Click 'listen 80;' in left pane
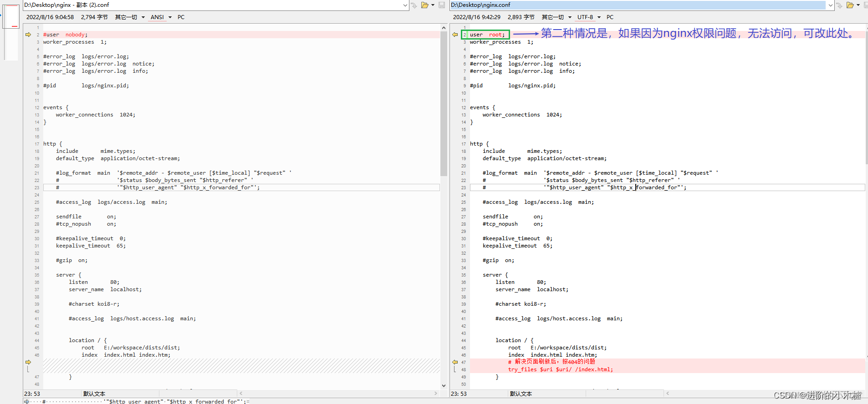 point(94,282)
